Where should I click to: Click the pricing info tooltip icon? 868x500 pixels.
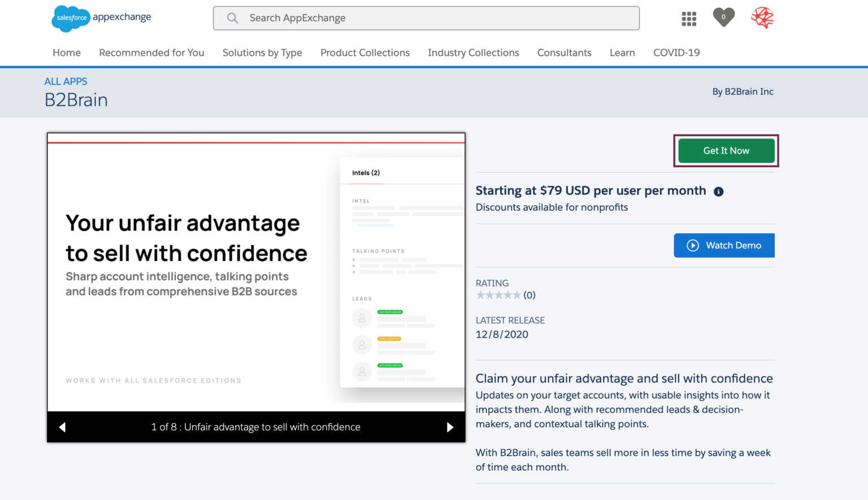[718, 191]
